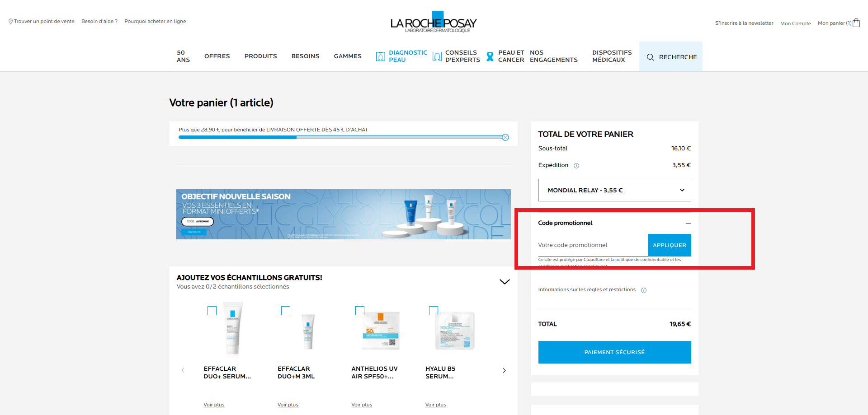Click the Diagnostic Peau mirror icon
This screenshot has height=415, width=868.
click(x=381, y=56)
